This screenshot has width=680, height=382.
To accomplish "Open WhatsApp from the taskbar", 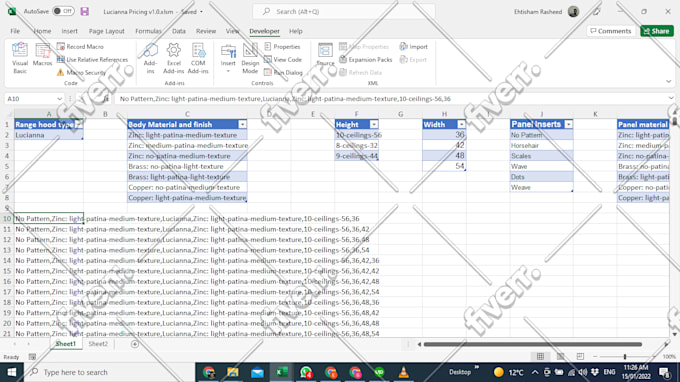I will pyautogui.click(x=306, y=372).
